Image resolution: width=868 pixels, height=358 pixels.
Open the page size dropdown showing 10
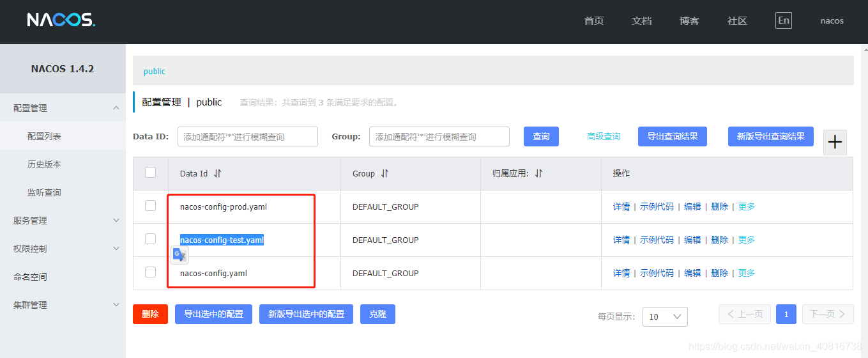point(665,316)
